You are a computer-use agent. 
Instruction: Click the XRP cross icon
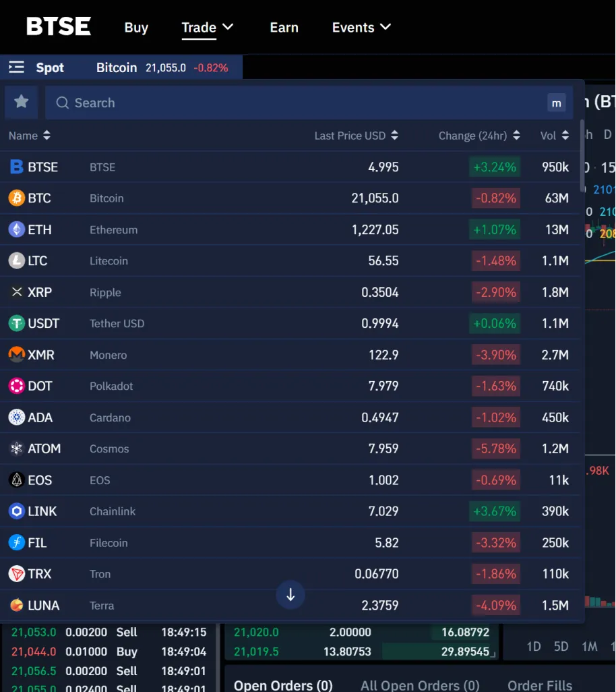click(17, 292)
